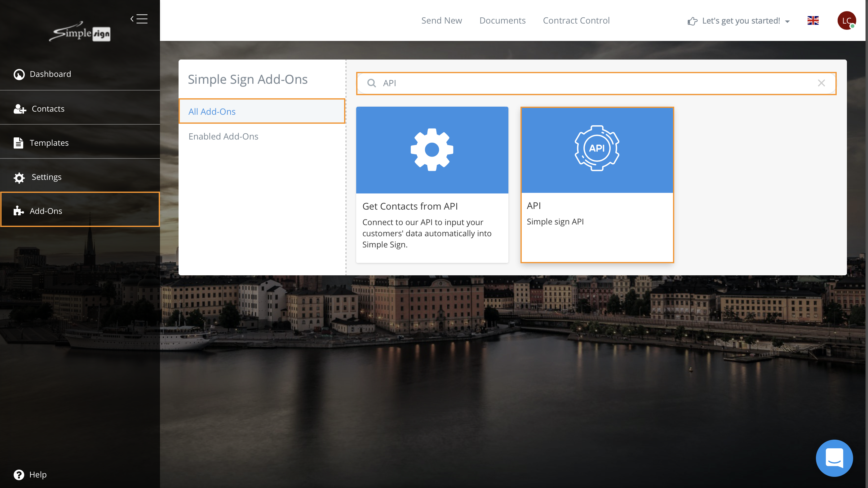
Task: Collapse the sidebar with the hamburger icon
Action: (x=139, y=19)
